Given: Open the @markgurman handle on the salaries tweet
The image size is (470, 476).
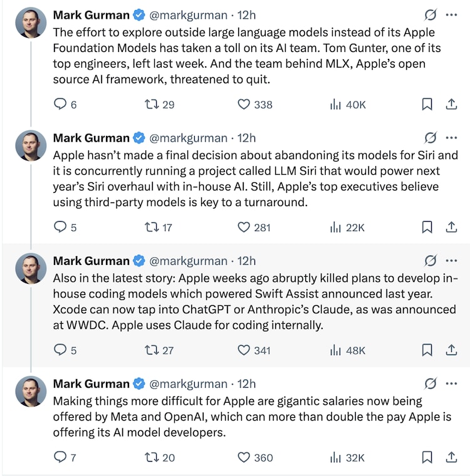Looking at the screenshot, I should [188, 384].
